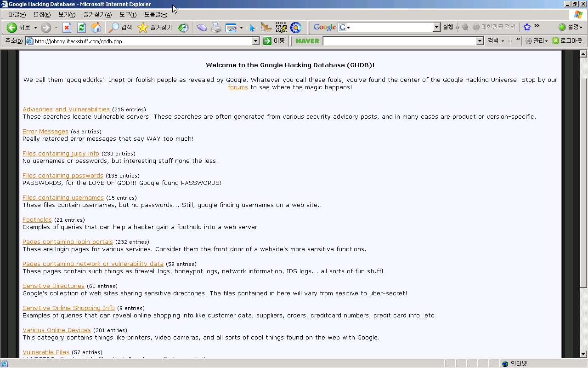Image resolution: width=588 pixels, height=368 pixels.
Task: Click the Forward arrow button
Action: (x=45, y=28)
